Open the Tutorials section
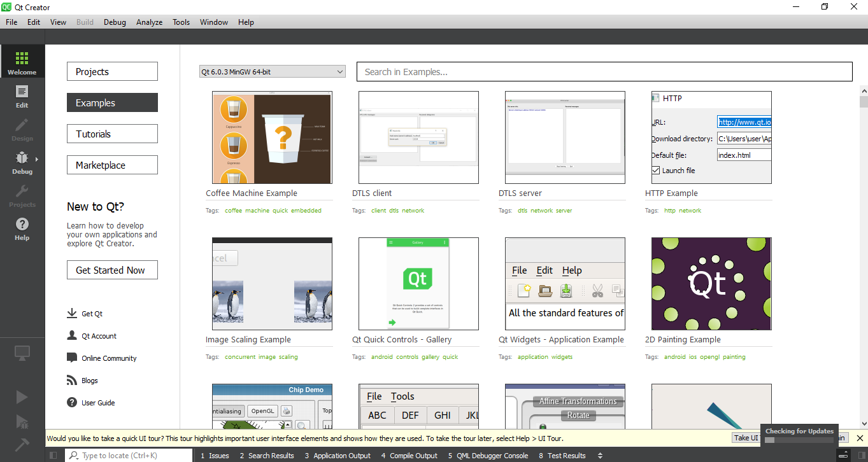This screenshot has width=868, height=462. click(x=112, y=134)
